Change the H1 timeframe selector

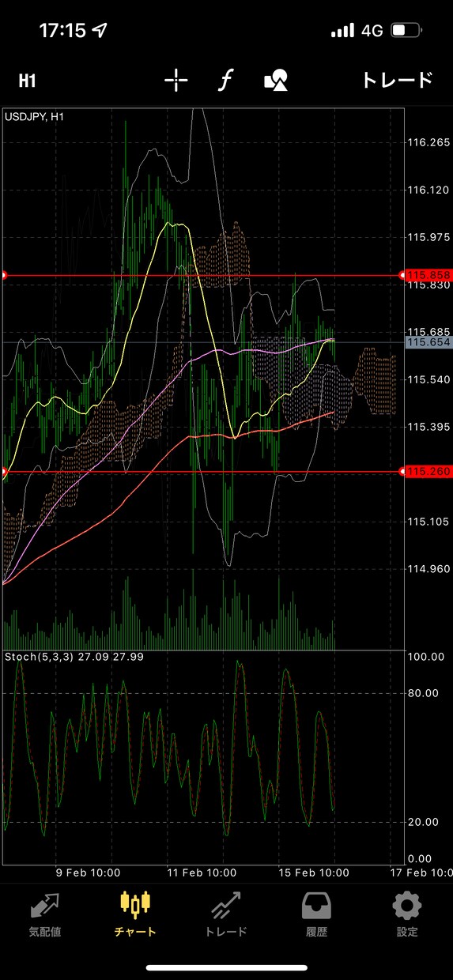pyautogui.click(x=28, y=81)
